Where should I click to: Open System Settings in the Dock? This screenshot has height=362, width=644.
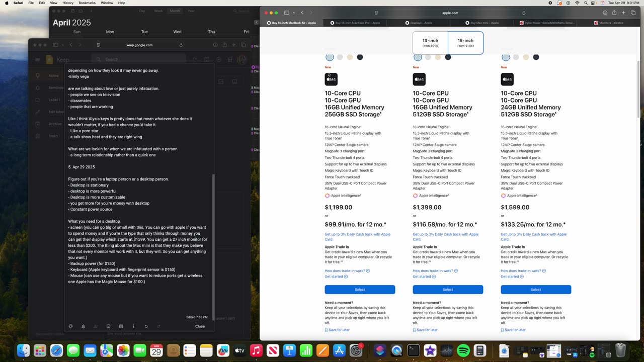click(356, 350)
